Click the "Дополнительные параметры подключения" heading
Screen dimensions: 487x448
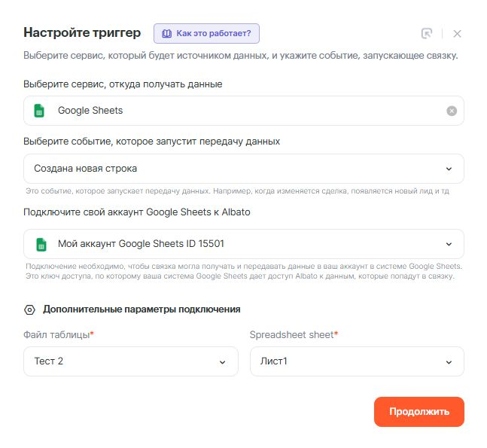[x=142, y=309]
